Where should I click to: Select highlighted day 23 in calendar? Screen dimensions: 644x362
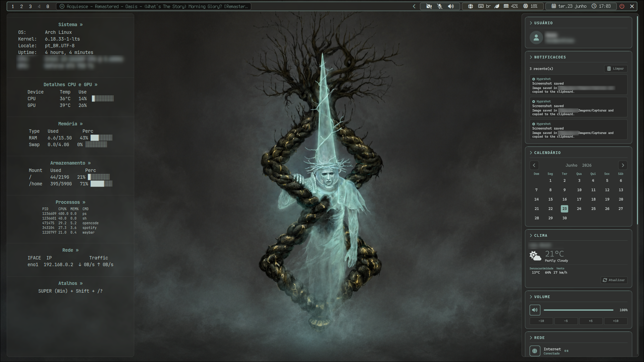(565, 209)
